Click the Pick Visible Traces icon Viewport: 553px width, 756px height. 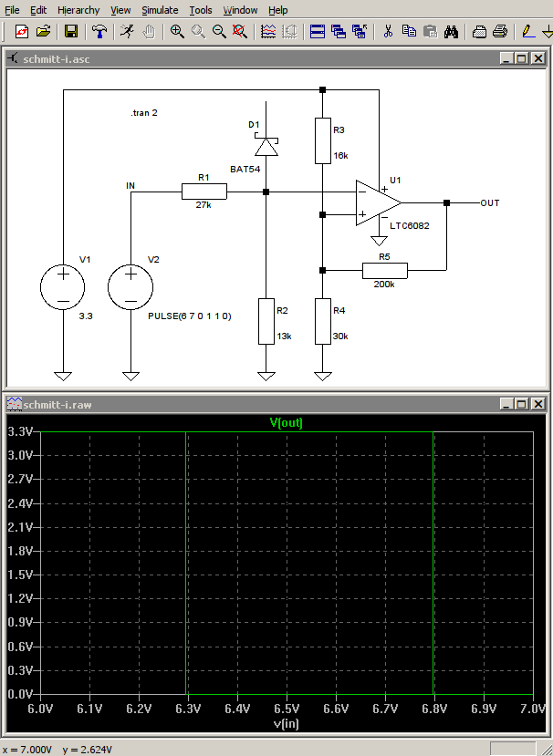click(x=268, y=32)
